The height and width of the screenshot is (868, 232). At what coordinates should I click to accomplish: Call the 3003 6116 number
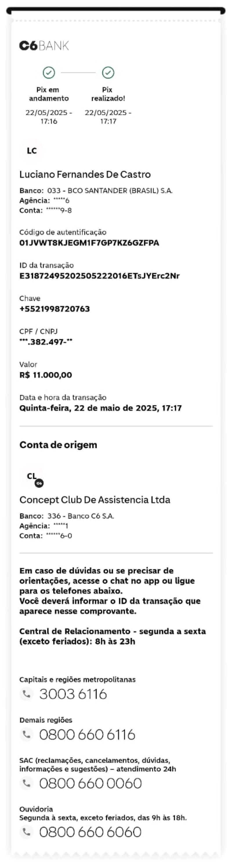click(x=73, y=694)
